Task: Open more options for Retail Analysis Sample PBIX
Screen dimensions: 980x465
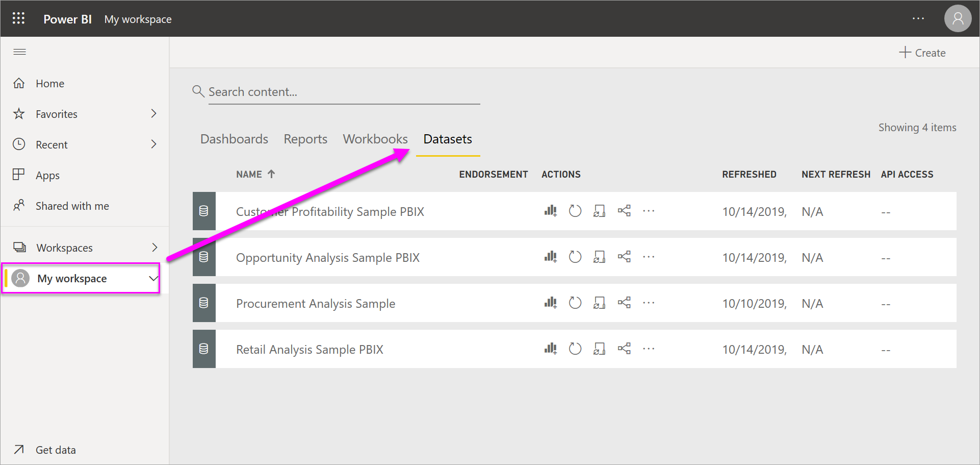Action: [649, 349]
